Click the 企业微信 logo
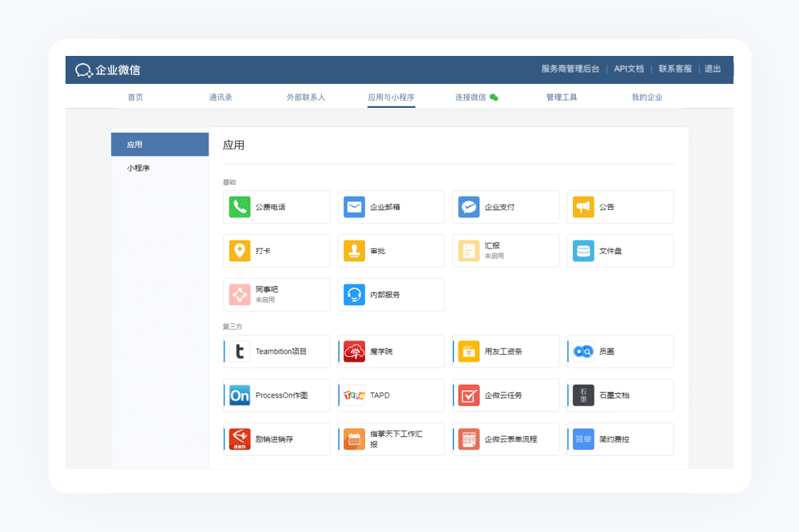 pyautogui.click(x=108, y=69)
